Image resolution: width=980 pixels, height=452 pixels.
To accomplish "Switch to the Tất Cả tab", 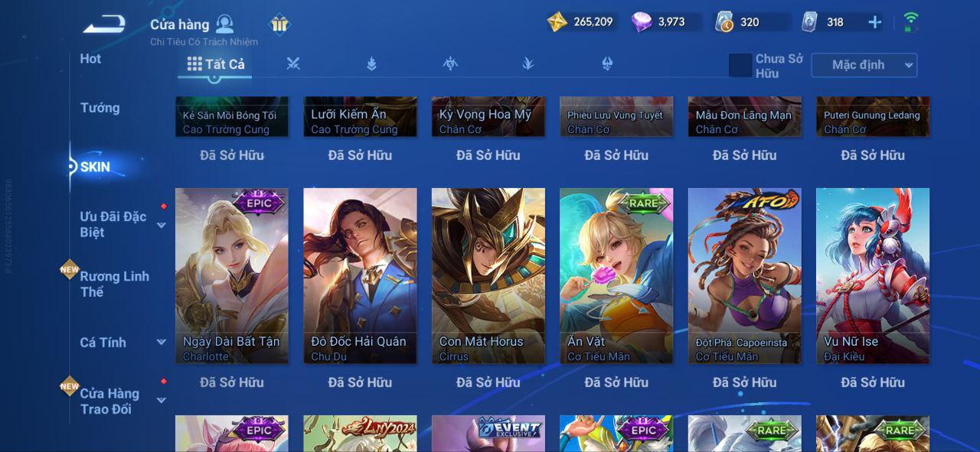I will (x=216, y=64).
